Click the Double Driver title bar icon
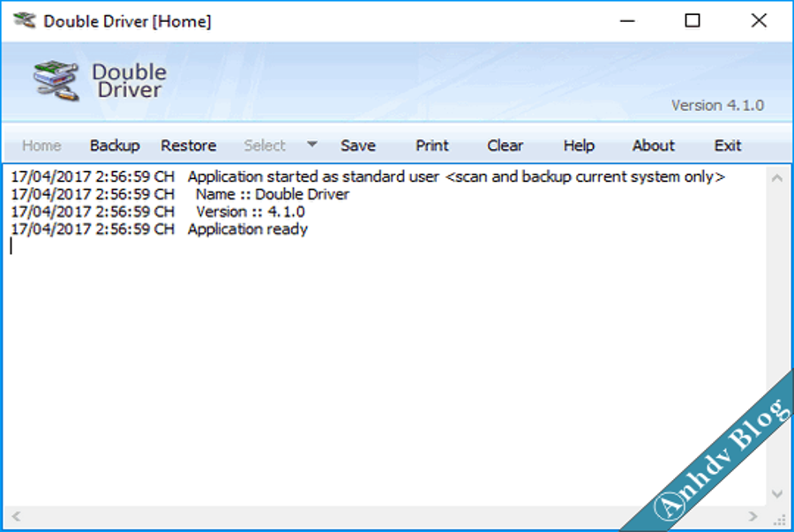Viewport: 794px width, 532px height. pyautogui.click(x=25, y=21)
